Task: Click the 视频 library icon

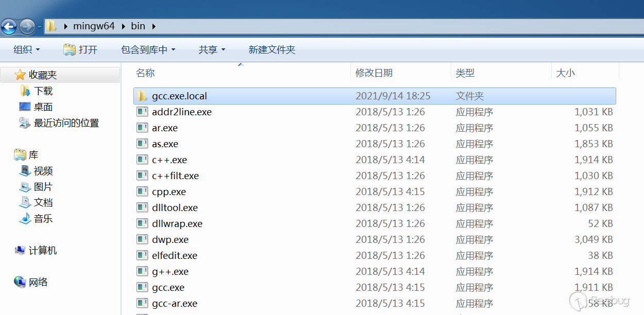Action: coord(25,171)
